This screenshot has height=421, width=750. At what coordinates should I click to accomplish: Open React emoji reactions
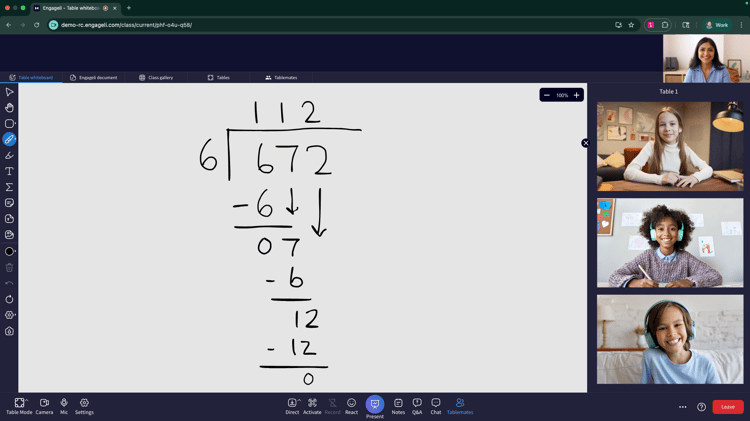351,405
